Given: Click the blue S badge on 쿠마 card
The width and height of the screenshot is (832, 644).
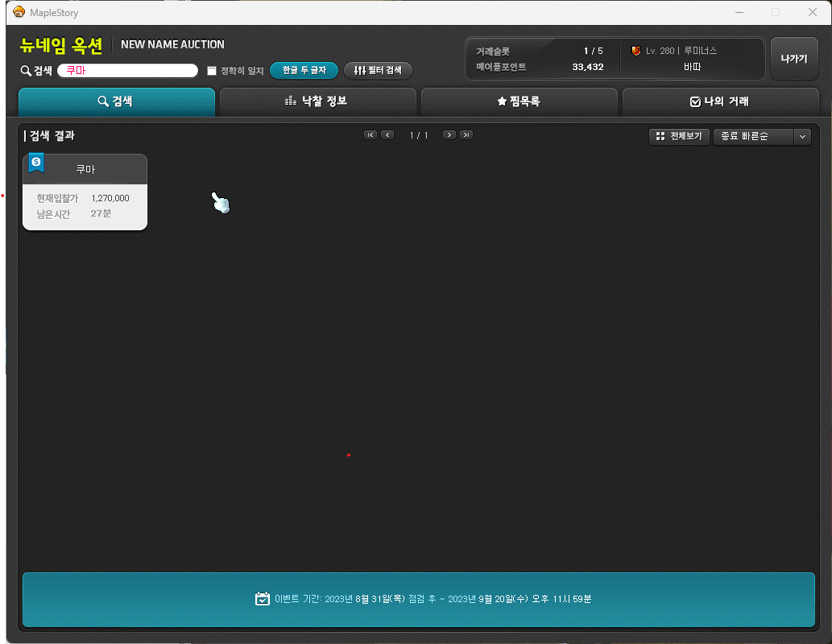Looking at the screenshot, I should 36,163.
